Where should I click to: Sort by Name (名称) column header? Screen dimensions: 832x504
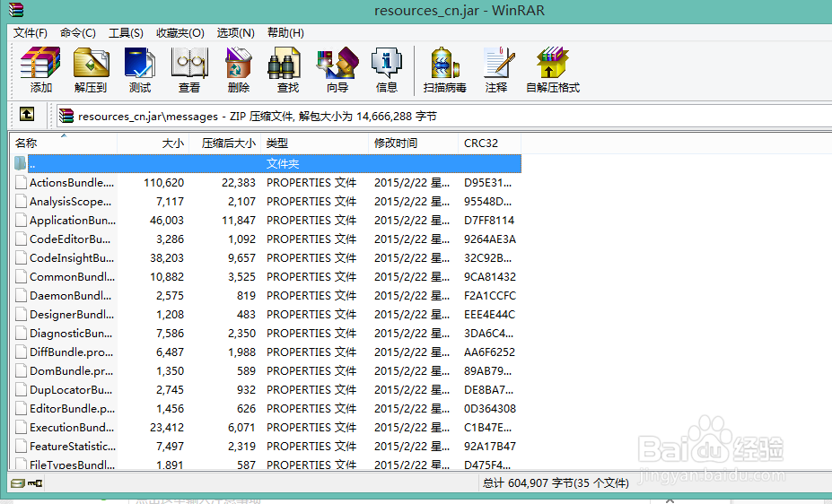[x=63, y=143]
